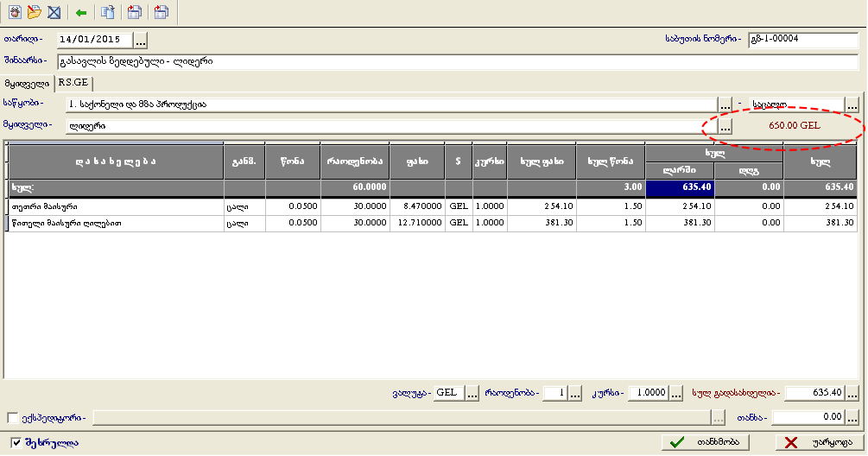Click the რაოდენობა column header
Image resolution: width=868 pixels, height=456 pixels.
355,161
